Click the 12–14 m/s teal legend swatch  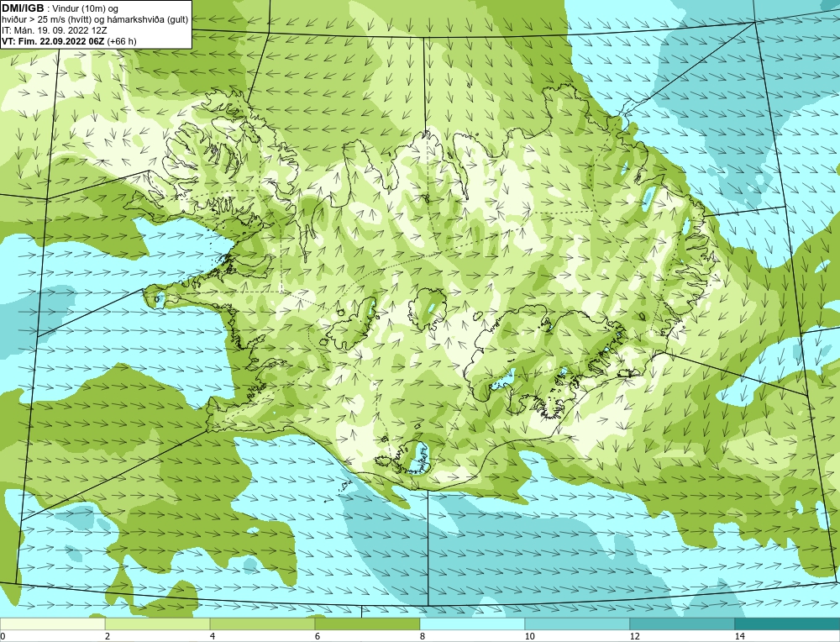(682, 624)
